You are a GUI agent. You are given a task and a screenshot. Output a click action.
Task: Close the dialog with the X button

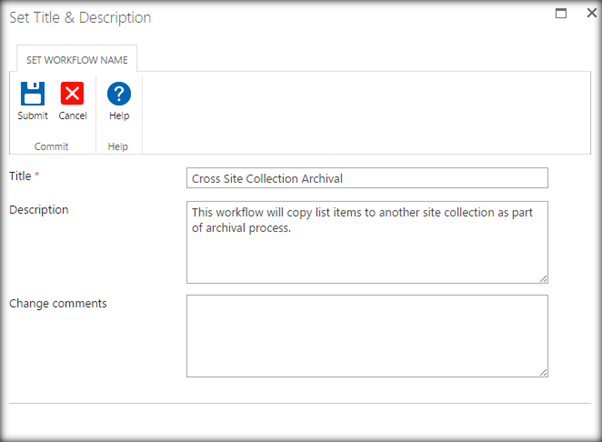click(585, 14)
